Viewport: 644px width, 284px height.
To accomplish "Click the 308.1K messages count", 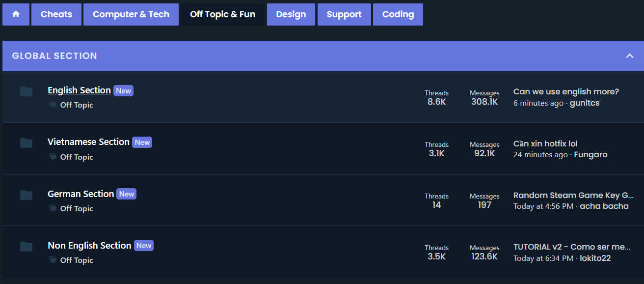I will [484, 102].
